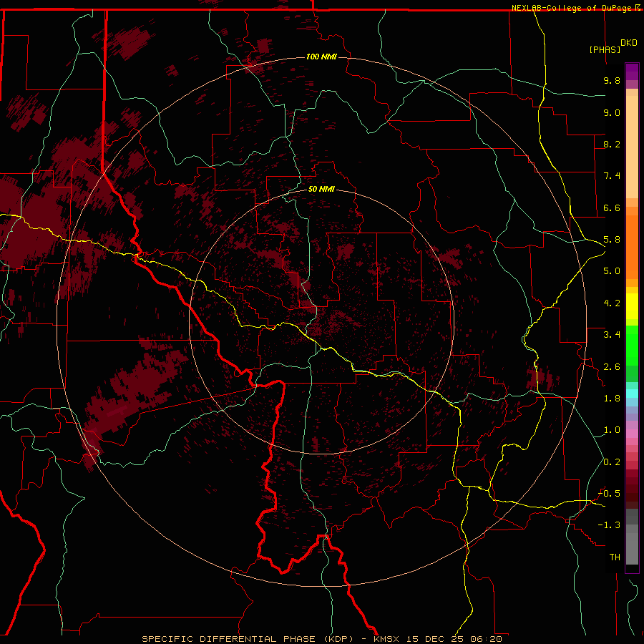Click the 9.8 value on the color scale

(612, 80)
